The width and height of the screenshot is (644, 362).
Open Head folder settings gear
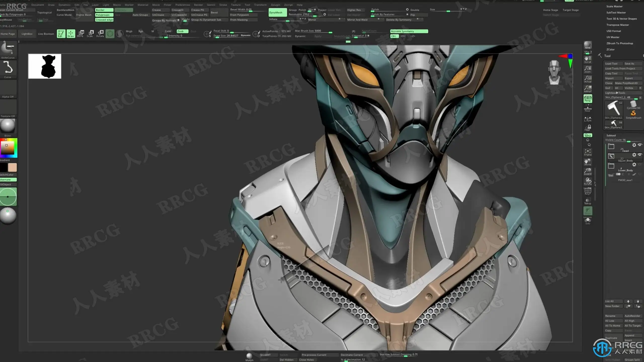point(634,145)
